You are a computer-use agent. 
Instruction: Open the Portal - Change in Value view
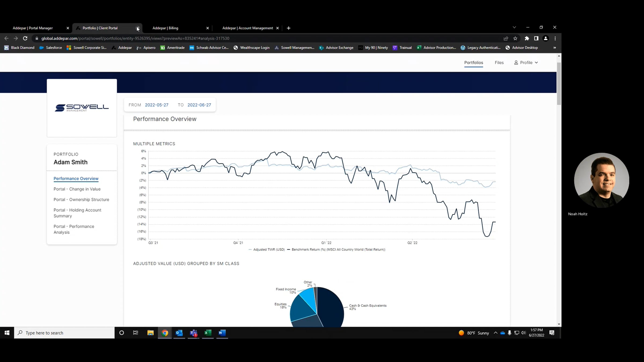(x=77, y=189)
